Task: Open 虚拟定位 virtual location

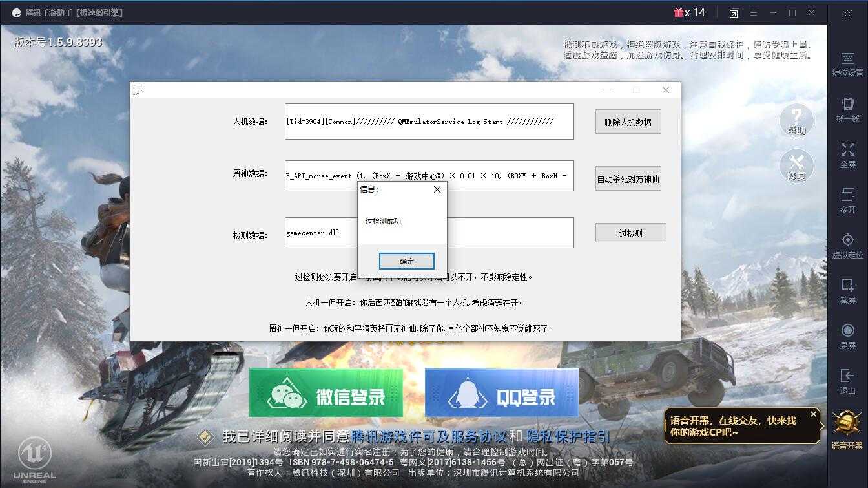Action: tap(847, 246)
